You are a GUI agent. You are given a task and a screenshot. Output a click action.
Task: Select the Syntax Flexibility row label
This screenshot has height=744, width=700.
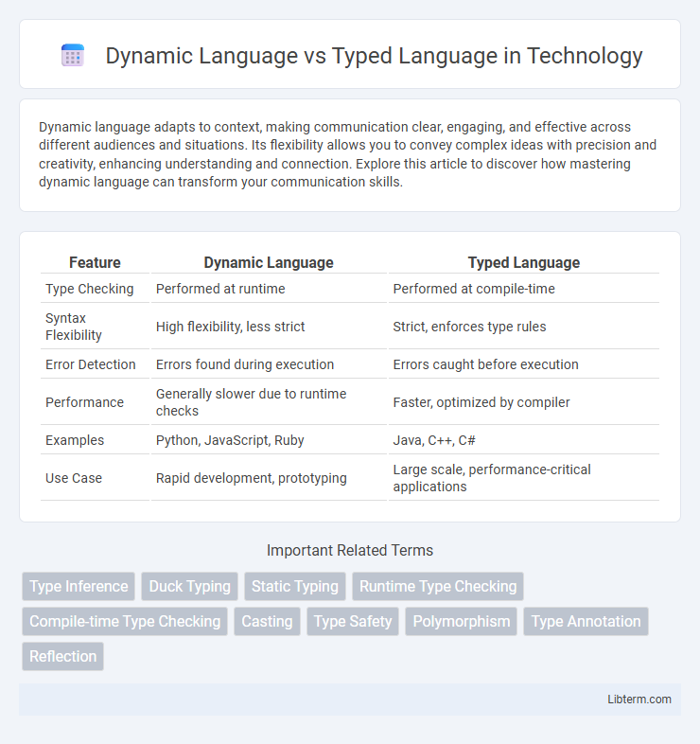(x=74, y=327)
